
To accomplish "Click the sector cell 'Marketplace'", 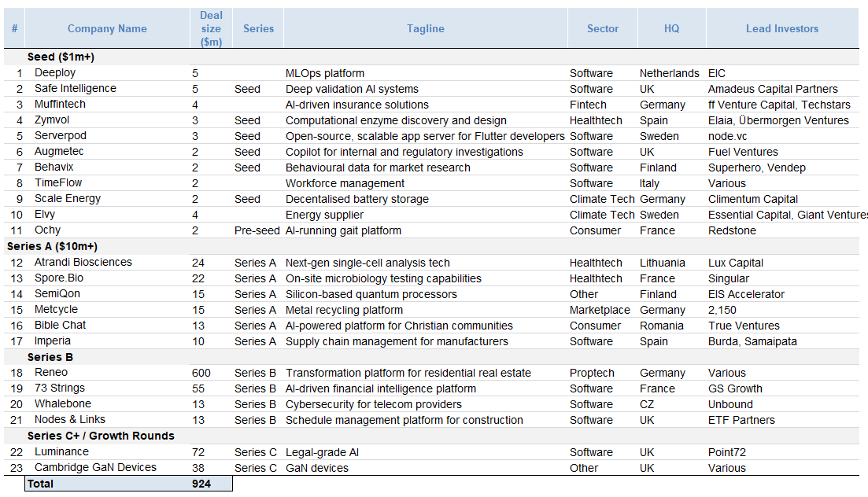I will click(x=600, y=310).
